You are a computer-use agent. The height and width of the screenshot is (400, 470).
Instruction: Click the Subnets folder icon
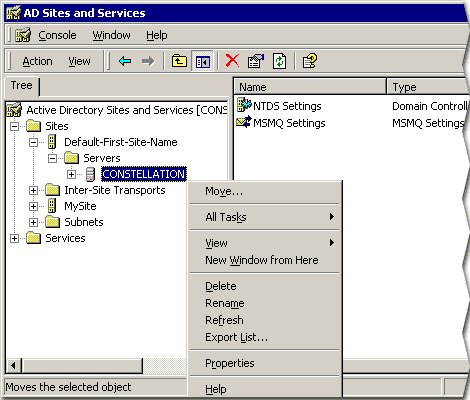(x=52, y=222)
